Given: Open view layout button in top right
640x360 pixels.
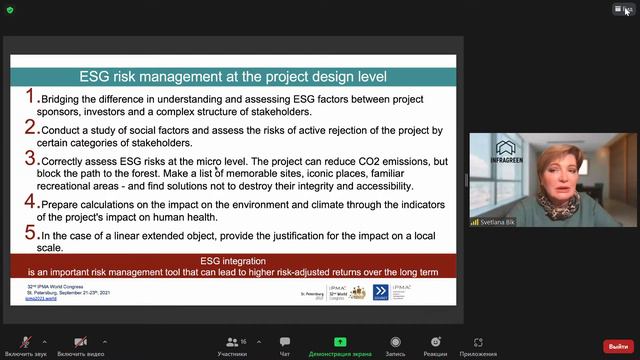Looking at the screenshot, I should coord(623,9).
